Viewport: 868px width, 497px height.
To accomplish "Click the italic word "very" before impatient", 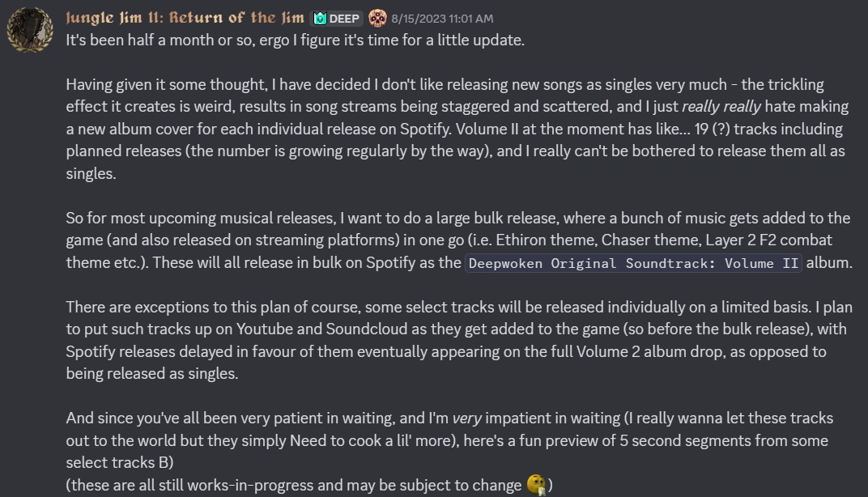I will tap(466, 418).
